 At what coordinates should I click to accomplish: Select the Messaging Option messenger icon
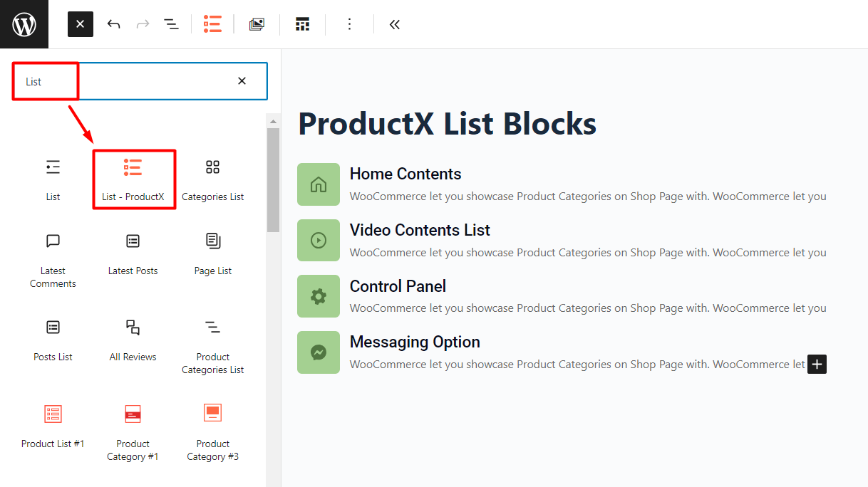[x=319, y=352]
